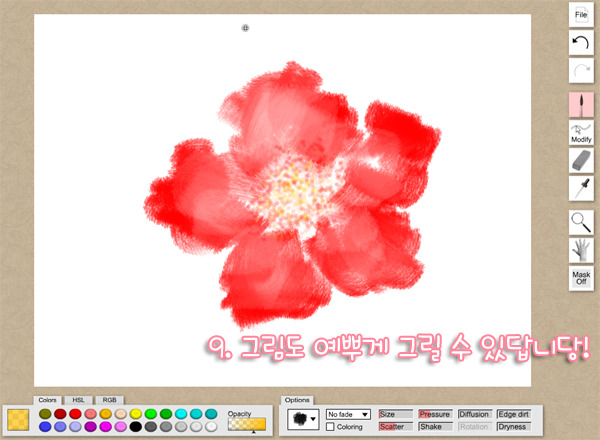600x440 pixels.
Task: Pick the salmon pink color swatch
Action: [90, 414]
